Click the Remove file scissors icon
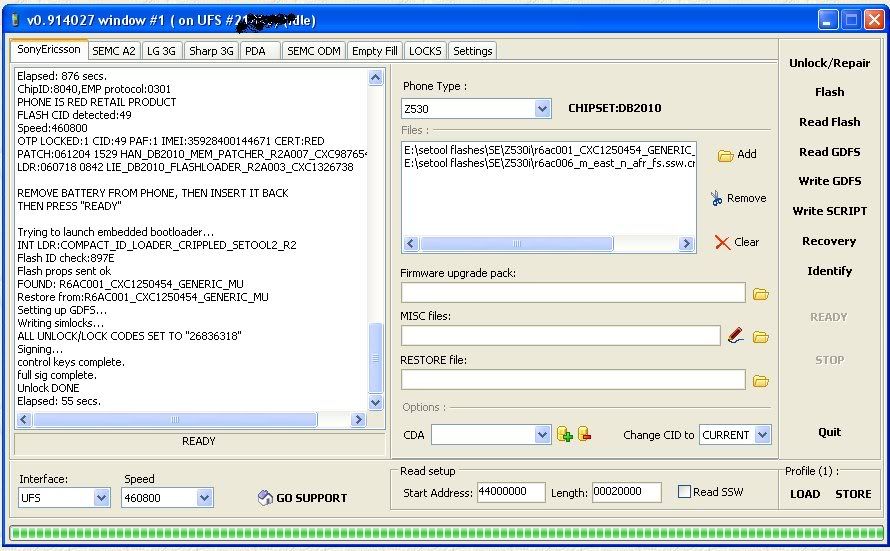 [x=716, y=198]
